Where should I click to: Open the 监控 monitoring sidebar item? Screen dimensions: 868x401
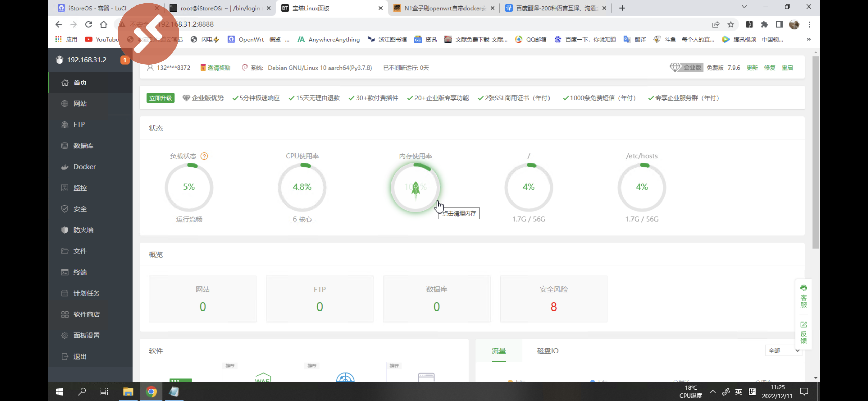pyautogui.click(x=91, y=188)
